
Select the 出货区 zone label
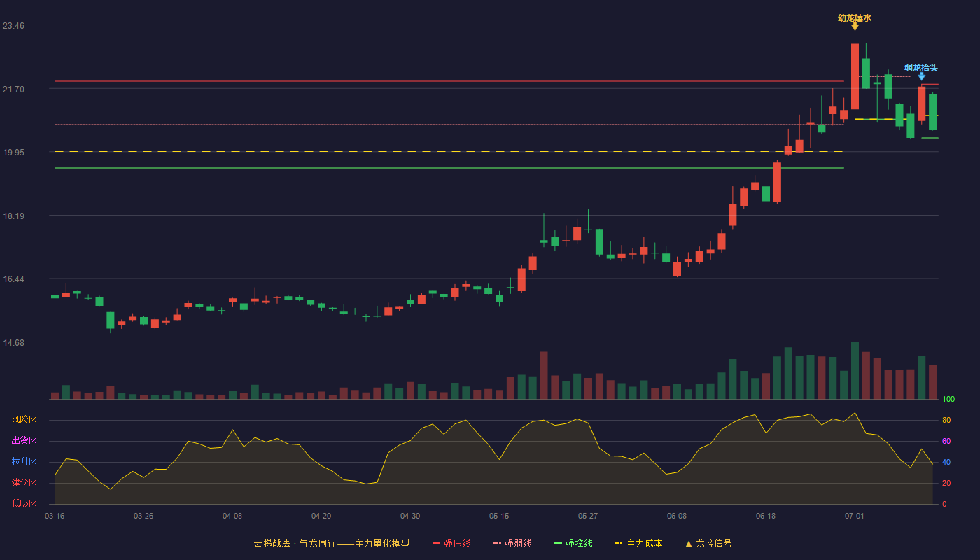pos(24,441)
